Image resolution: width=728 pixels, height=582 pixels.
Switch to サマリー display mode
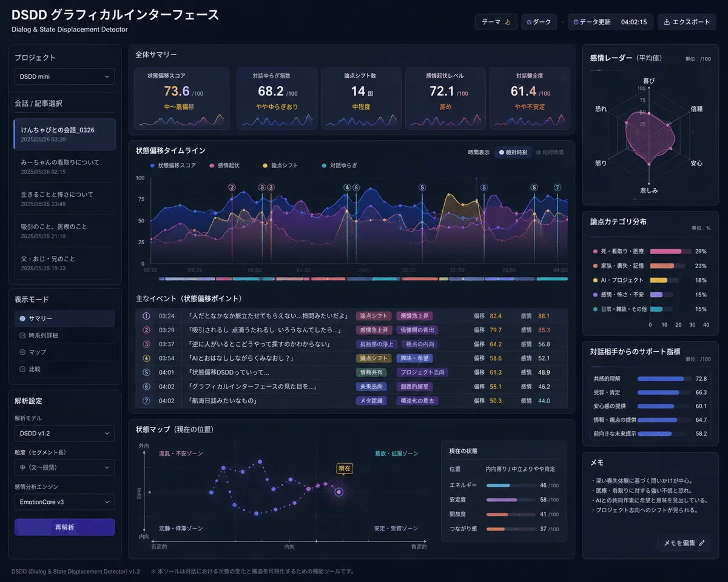coord(64,318)
